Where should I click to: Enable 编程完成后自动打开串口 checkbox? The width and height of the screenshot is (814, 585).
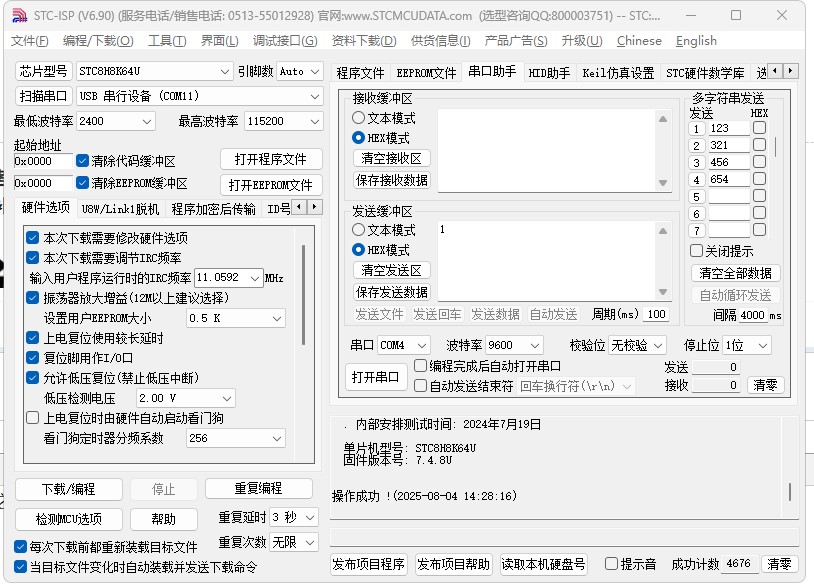pyautogui.click(x=420, y=366)
